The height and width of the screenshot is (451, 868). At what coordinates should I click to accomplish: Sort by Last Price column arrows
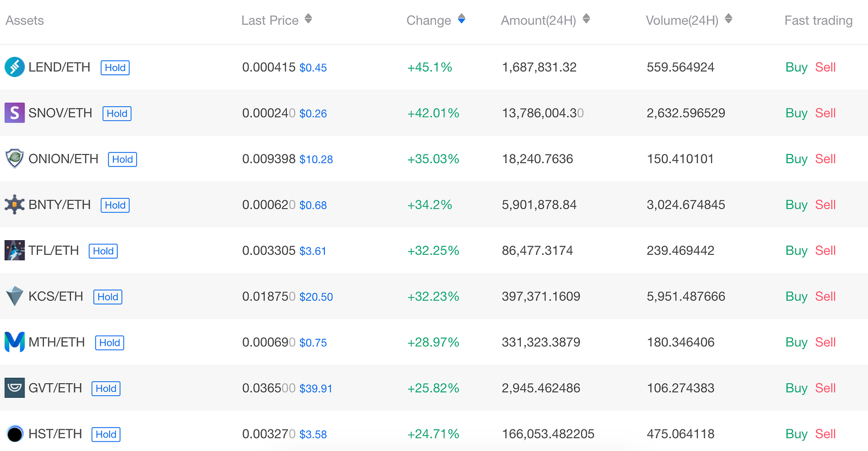pyautogui.click(x=308, y=19)
